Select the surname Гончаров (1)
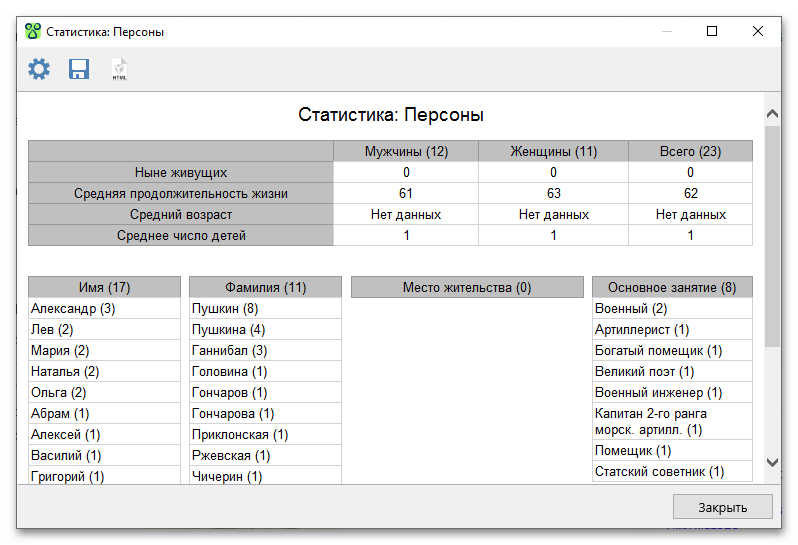This screenshot has width=798, height=545. click(x=266, y=392)
